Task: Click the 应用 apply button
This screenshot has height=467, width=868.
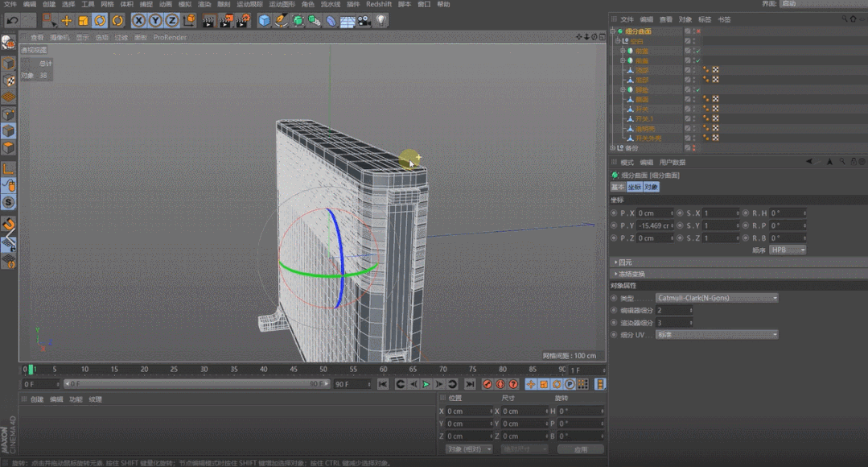Action: pos(580,449)
